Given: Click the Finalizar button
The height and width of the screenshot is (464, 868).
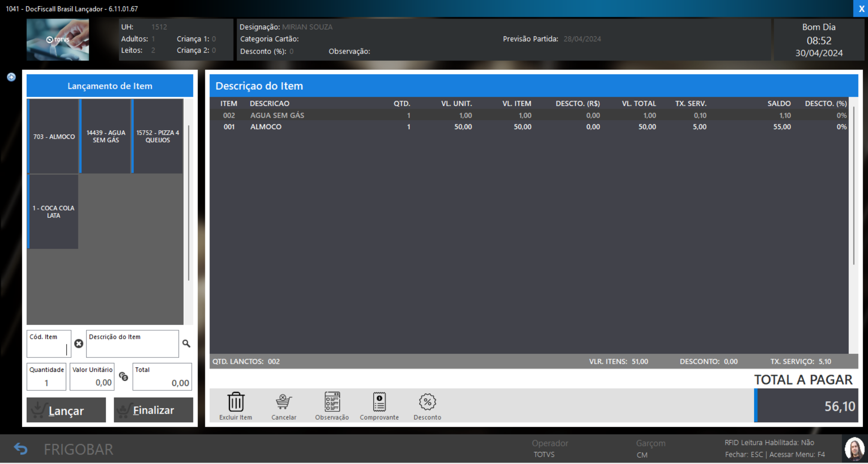Looking at the screenshot, I should point(153,410).
